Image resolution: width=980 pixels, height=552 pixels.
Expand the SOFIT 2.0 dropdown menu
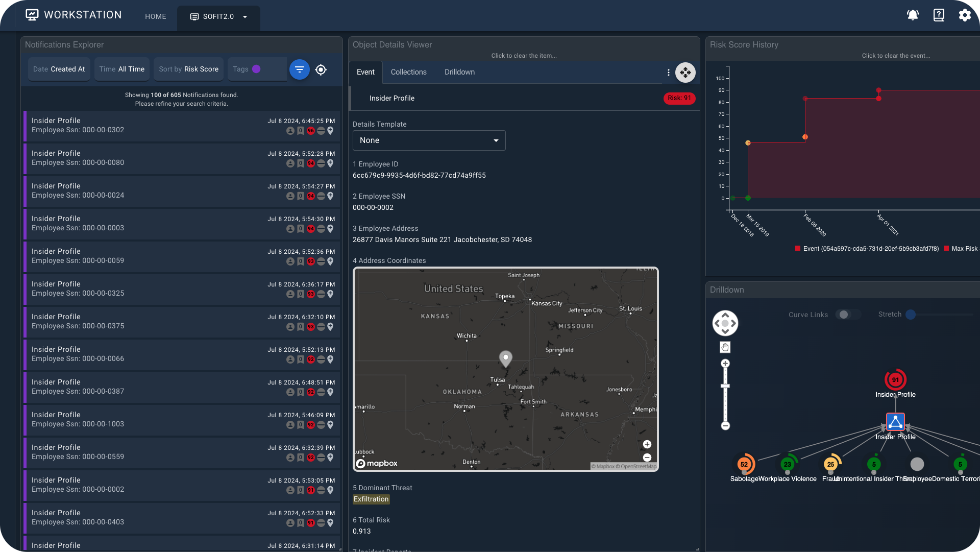click(245, 16)
